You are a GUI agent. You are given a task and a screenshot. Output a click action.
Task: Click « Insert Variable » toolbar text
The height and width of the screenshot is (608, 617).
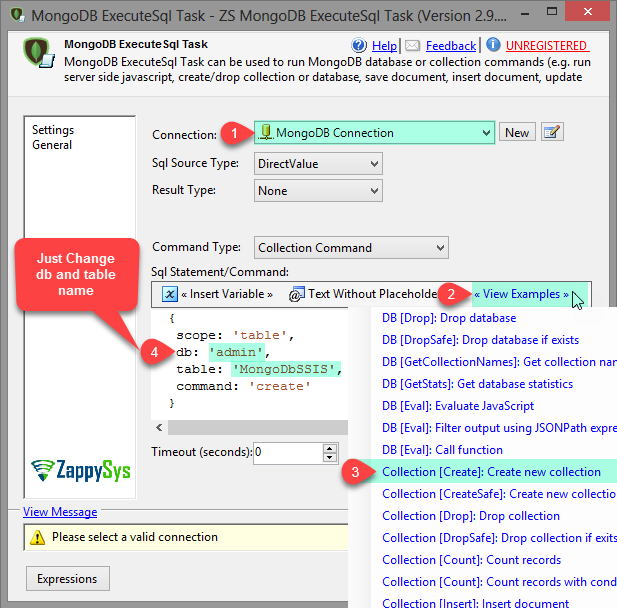coord(227,294)
